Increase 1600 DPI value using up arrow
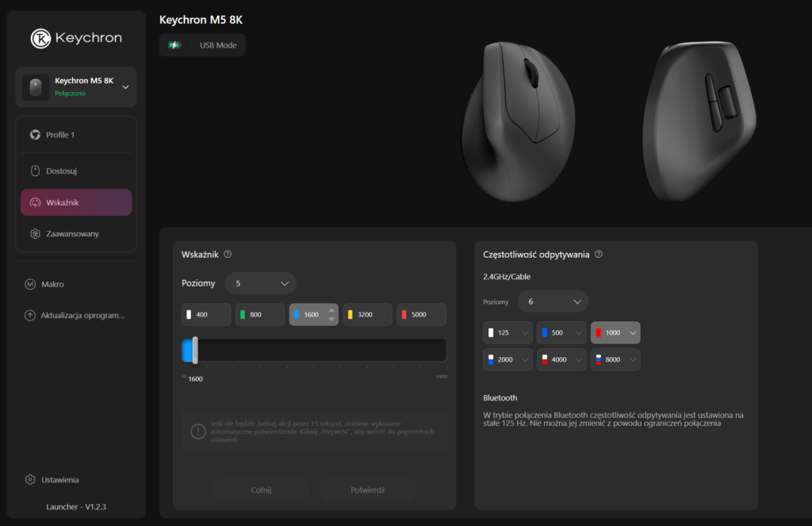 coord(331,309)
